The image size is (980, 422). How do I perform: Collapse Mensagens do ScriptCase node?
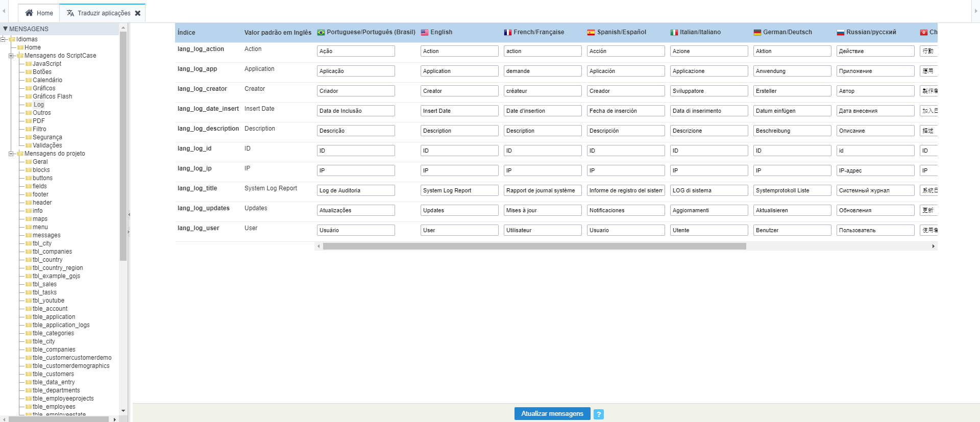11,56
